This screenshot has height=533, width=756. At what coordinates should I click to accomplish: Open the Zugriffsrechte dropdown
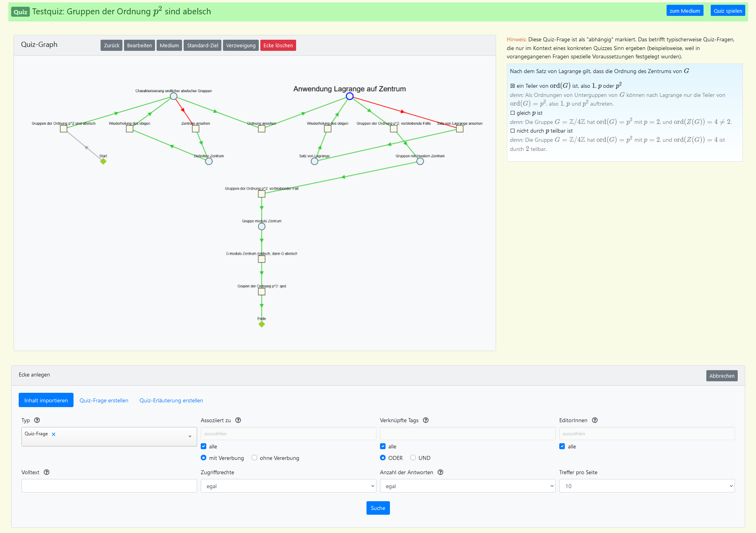(x=288, y=486)
